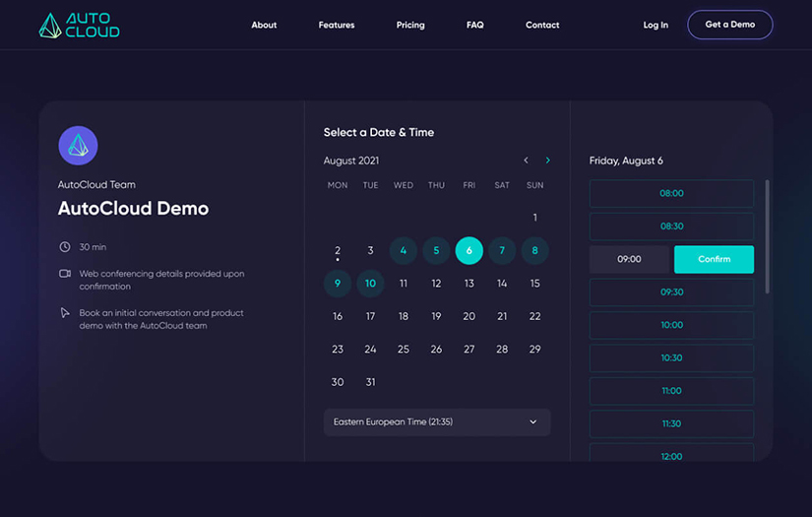Select August 9 on the calendar
Image resolution: width=812 pixels, height=517 pixels.
click(338, 284)
